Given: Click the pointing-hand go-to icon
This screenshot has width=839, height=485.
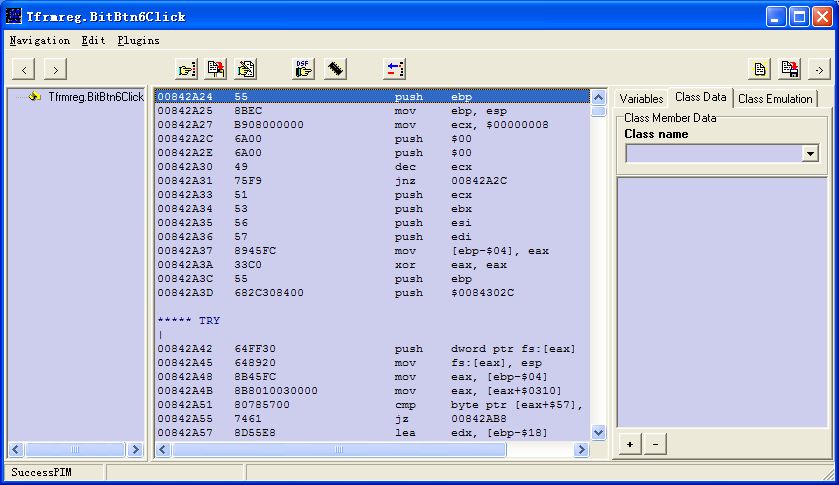Looking at the screenshot, I should pos(187,69).
